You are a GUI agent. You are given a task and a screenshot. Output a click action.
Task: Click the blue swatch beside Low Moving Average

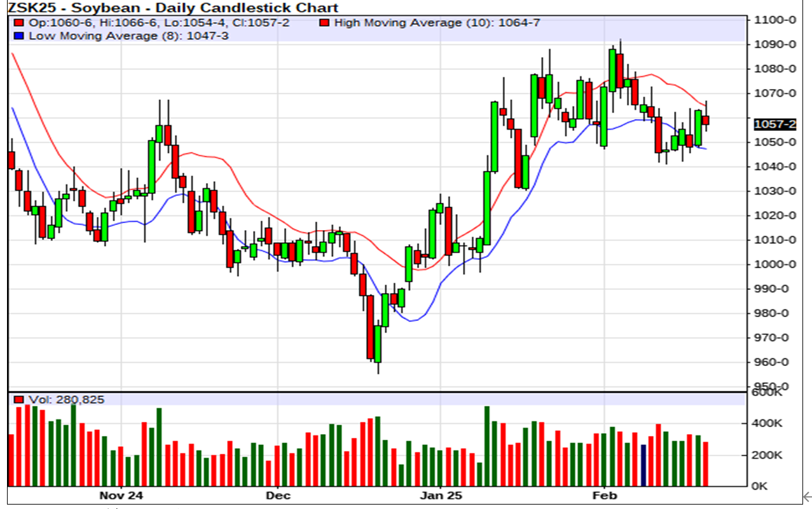(x=18, y=36)
